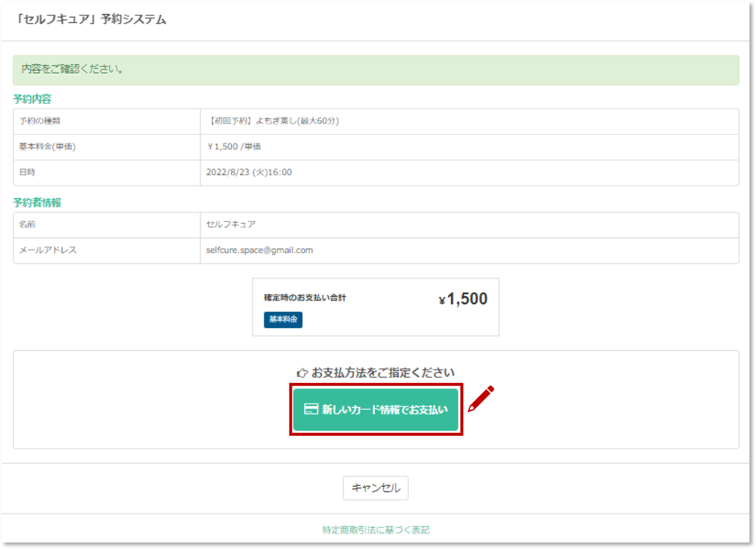
Task: Click the ￥1,500 /単価 value
Action: pos(234,146)
